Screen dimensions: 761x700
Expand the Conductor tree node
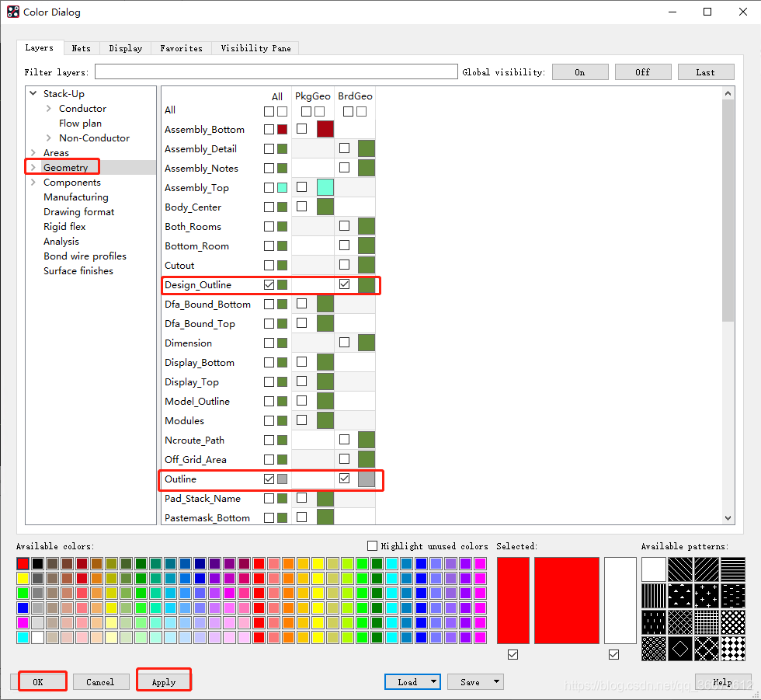pyautogui.click(x=48, y=108)
